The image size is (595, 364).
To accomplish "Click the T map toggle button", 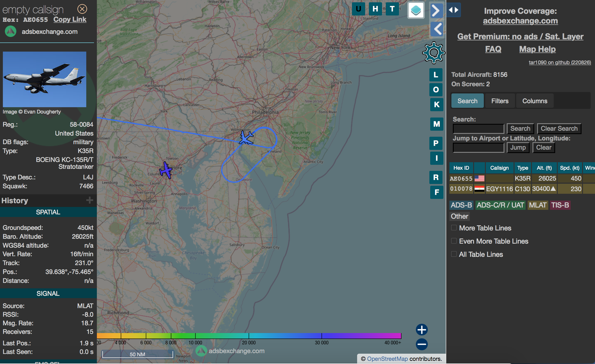I will click(392, 9).
